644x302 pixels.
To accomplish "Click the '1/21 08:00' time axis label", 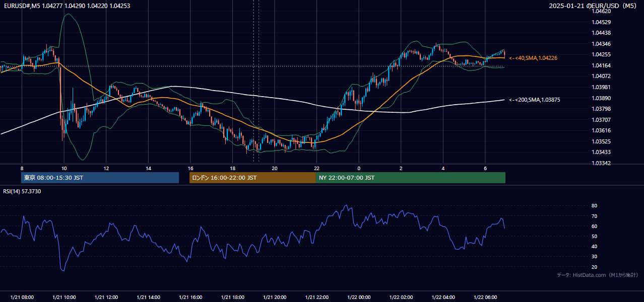I will (22, 297).
